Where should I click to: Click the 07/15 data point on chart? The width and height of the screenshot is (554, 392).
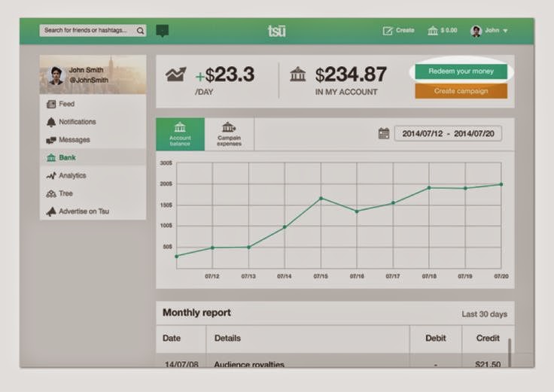[321, 199]
